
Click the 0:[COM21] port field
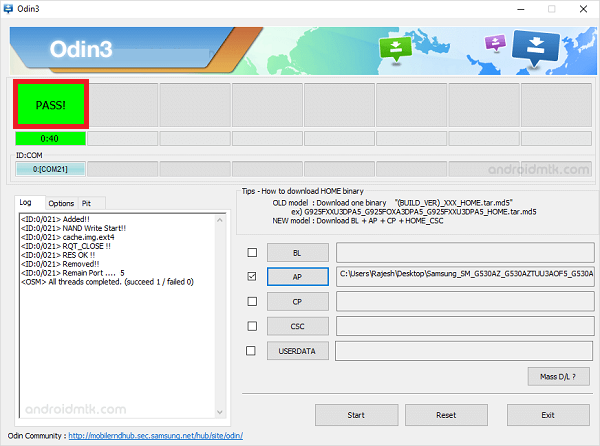(x=50, y=169)
